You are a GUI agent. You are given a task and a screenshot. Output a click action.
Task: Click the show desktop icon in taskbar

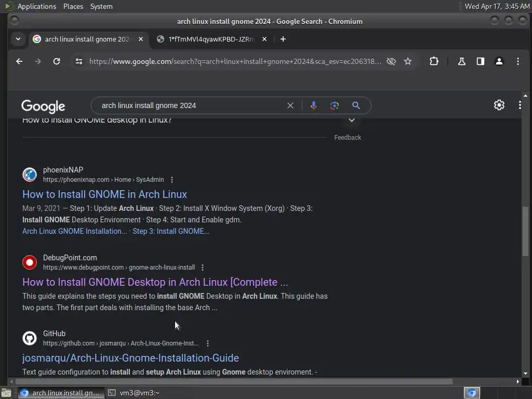point(6,393)
